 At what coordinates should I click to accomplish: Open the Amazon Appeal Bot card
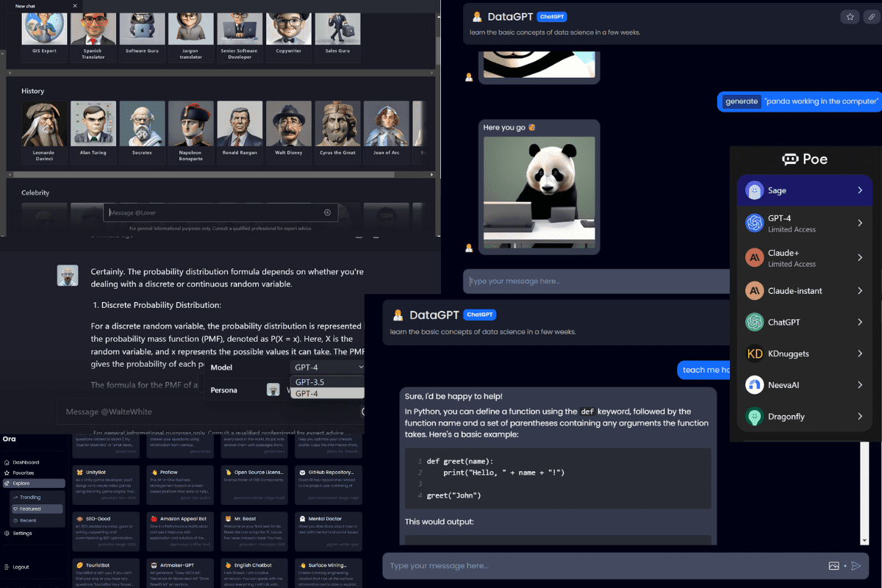click(181, 531)
